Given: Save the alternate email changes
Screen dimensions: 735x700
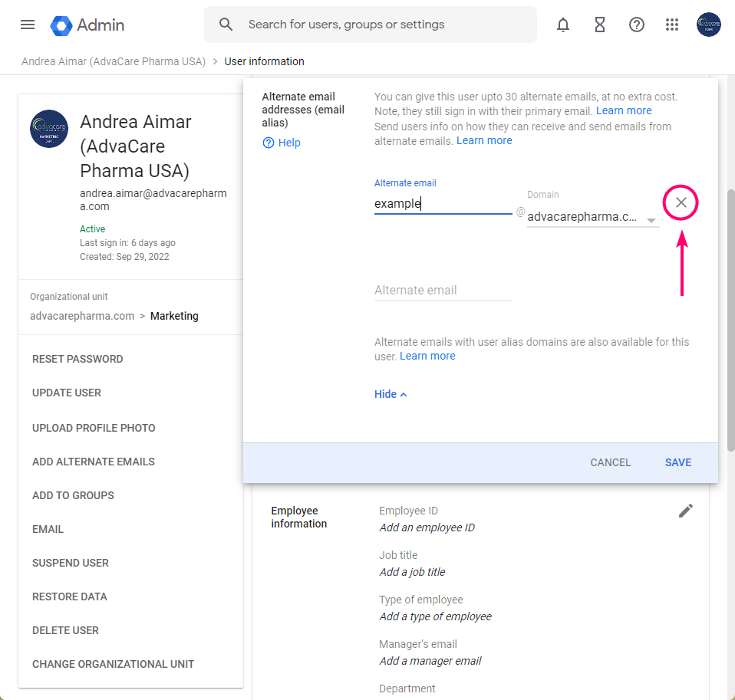Looking at the screenshot, I should [677, 462].
